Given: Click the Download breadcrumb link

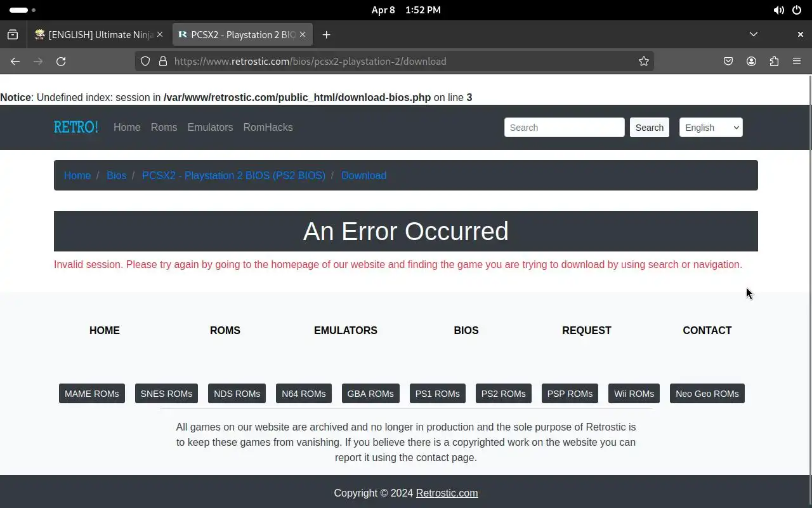Looking at the screenshot, I should [x=363, y=175].
